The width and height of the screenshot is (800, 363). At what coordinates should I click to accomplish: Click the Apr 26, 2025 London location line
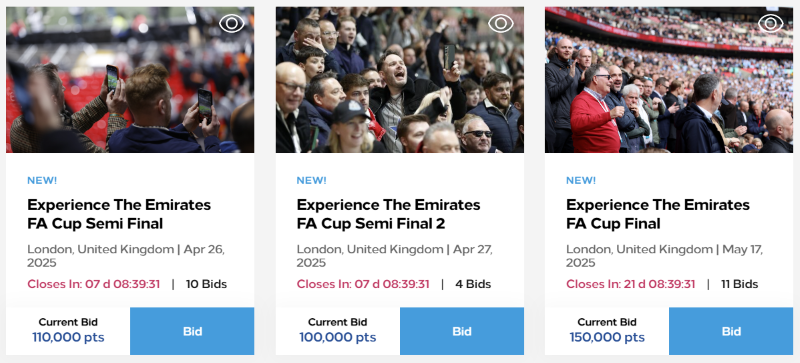point(126,256)
